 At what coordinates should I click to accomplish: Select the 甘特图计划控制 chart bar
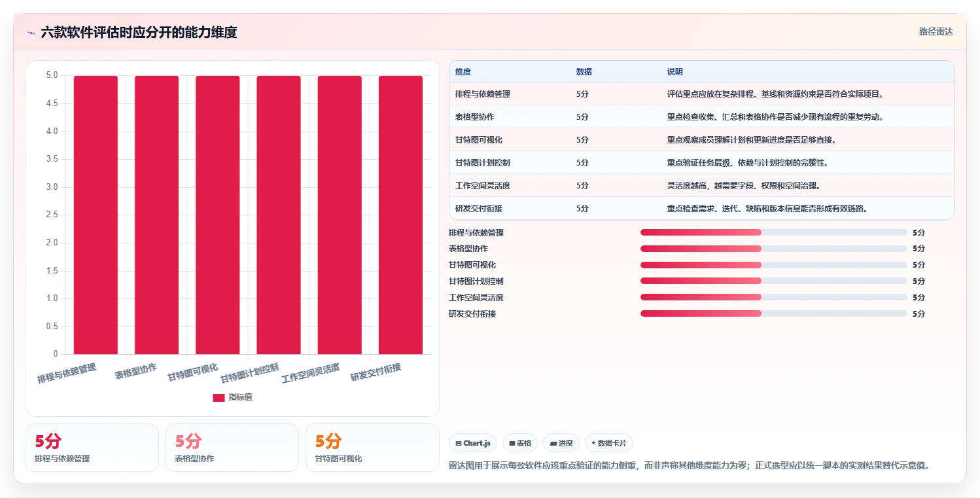tap(279, 215)
